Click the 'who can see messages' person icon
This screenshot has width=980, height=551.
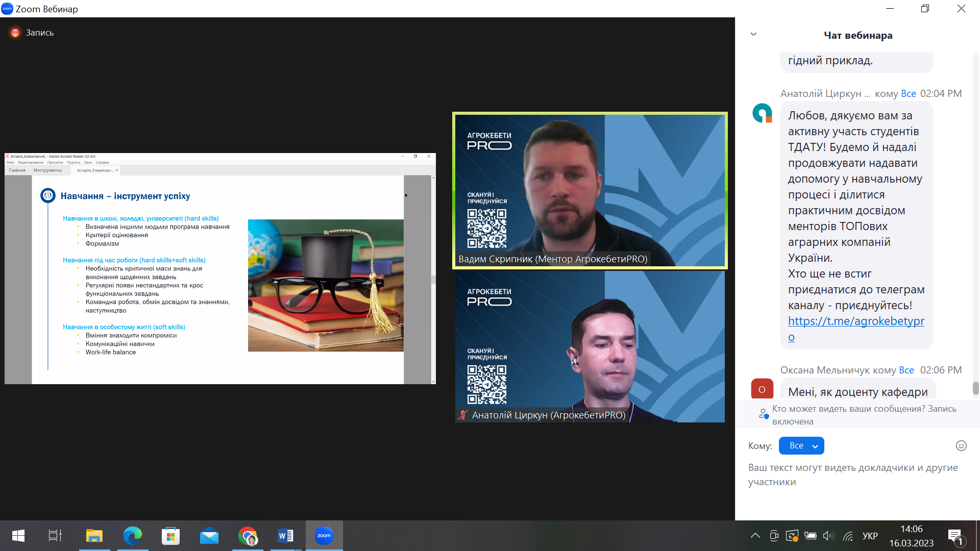[763, 414]
